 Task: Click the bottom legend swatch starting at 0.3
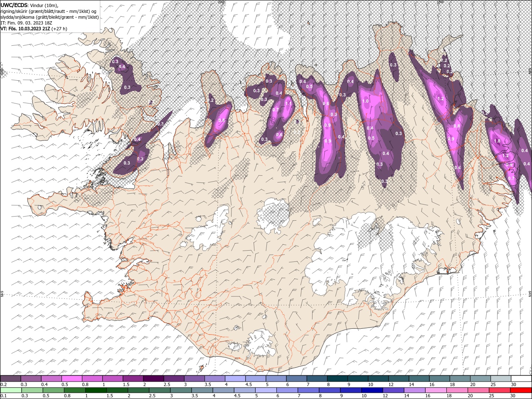pyautogui.click(x=32, y=390)
